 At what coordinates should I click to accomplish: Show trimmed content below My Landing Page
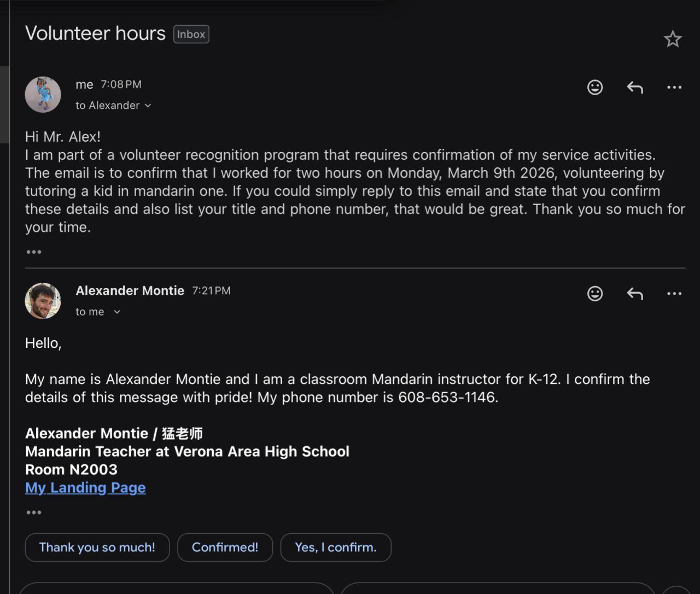point(34,513)
